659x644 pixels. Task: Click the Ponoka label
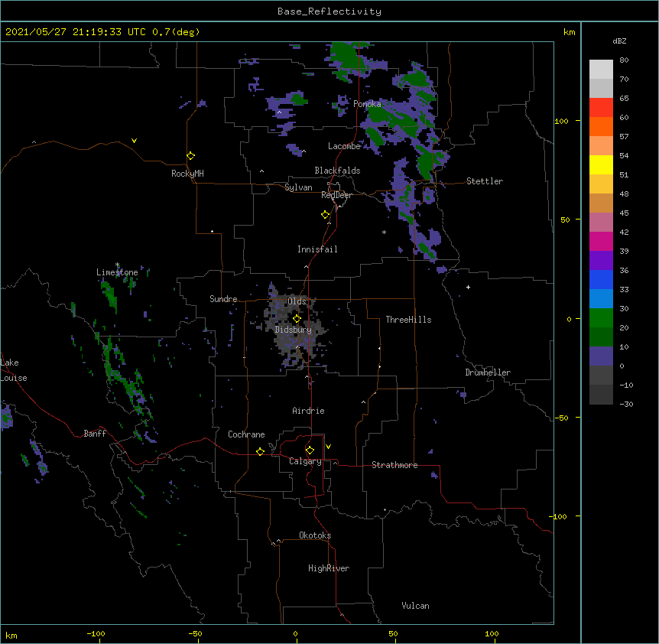coord(367,104)
